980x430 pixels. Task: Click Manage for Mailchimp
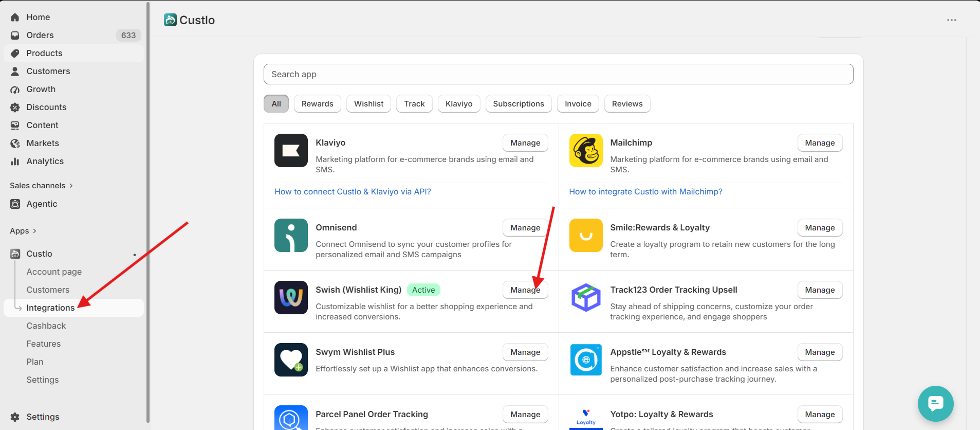coord(820,143)
